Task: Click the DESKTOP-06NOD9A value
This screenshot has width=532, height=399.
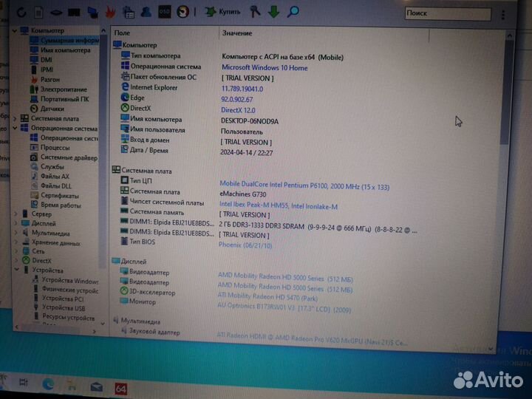Action: click(x=250, y=121)
